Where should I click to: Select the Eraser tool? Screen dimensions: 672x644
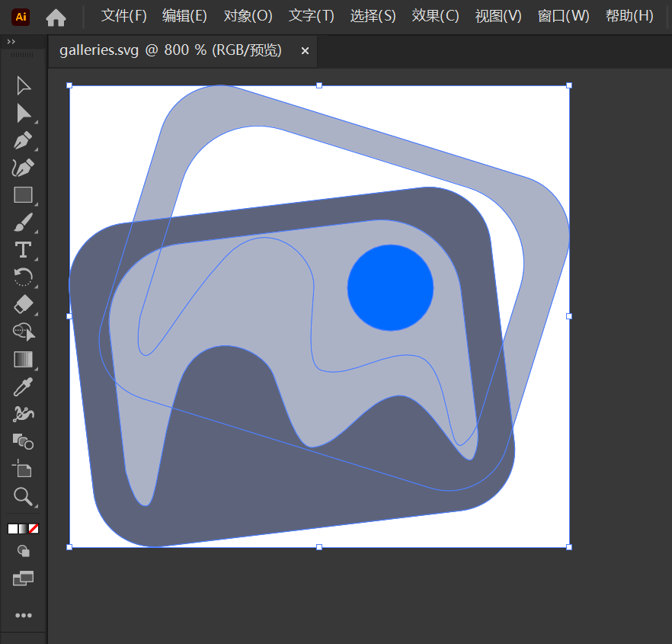click(x=23, y=304)
